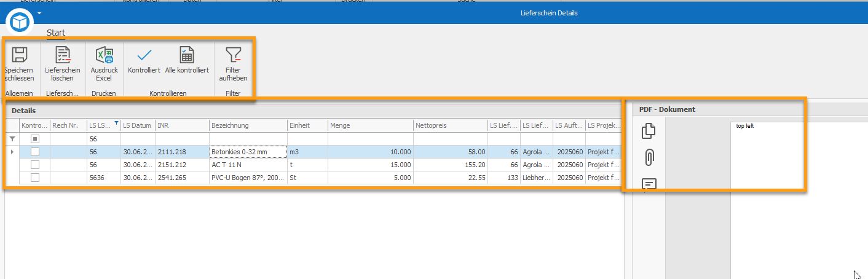Click supplier cell Liebher…
868x279 pixels.
536,178
